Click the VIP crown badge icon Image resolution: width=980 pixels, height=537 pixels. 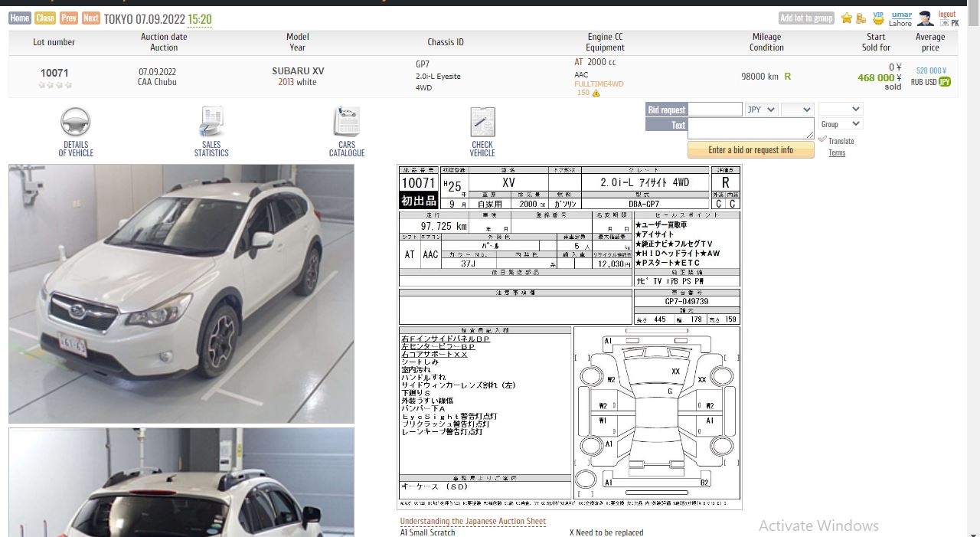point(878,17)
